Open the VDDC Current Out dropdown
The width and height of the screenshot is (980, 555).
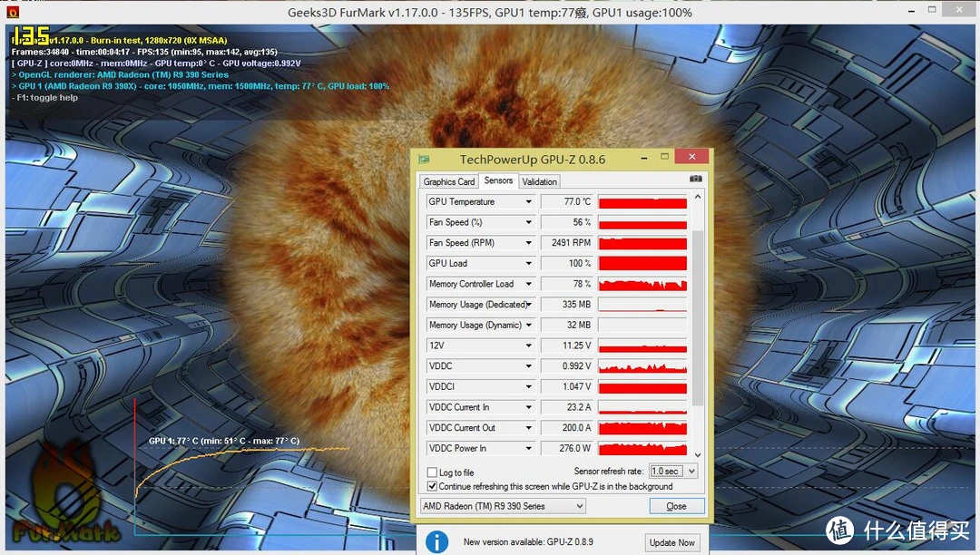pyautogui.click(x=529, y=428)
